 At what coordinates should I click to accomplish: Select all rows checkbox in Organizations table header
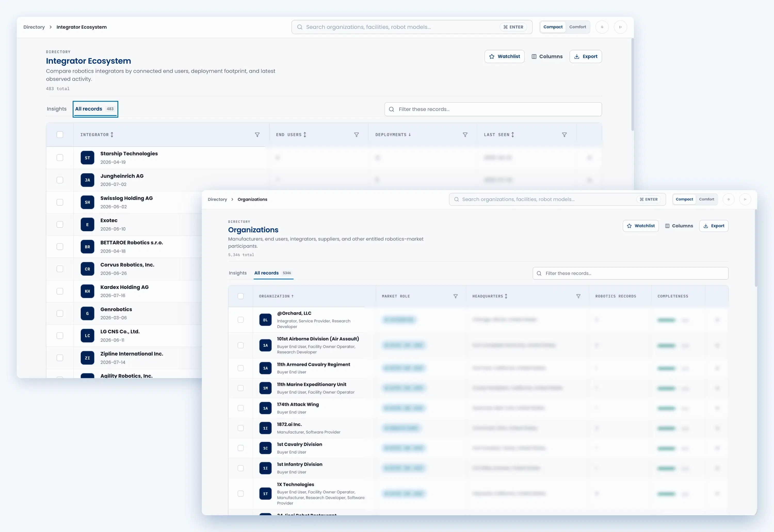[x=241, y=296]
